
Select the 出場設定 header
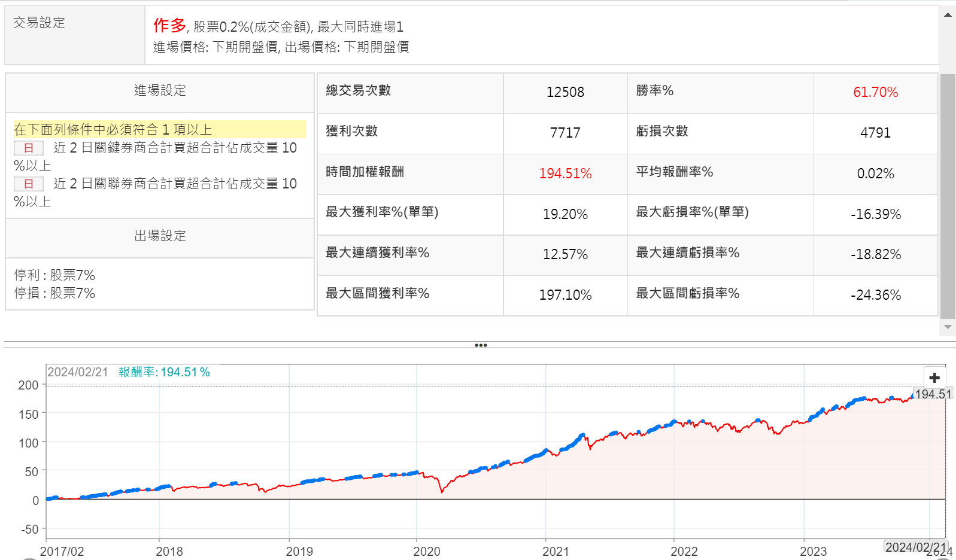point(160,236)
